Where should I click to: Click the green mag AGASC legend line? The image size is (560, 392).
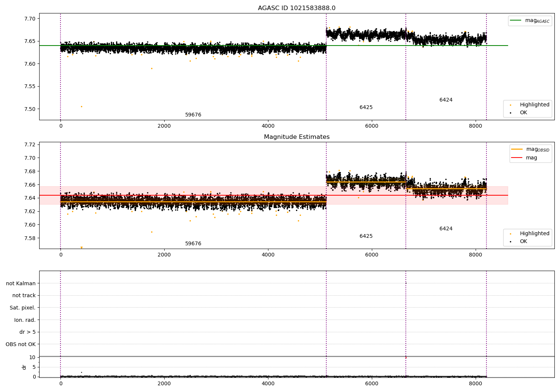coord(517,21)
